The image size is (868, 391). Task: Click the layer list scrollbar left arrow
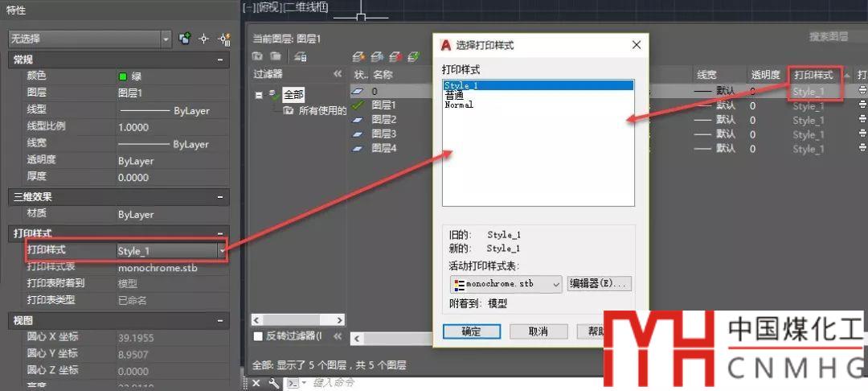pos(357,337)
